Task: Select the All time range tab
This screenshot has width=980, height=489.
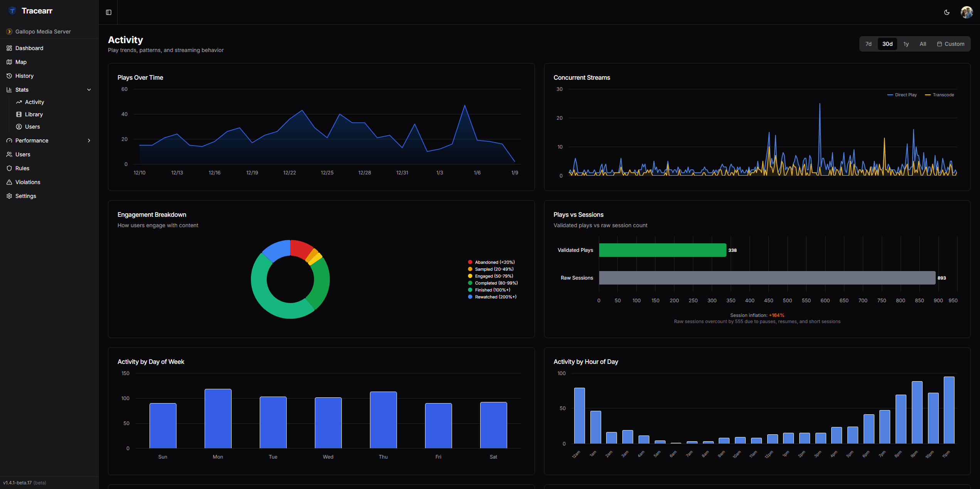Action: [923, 44]
